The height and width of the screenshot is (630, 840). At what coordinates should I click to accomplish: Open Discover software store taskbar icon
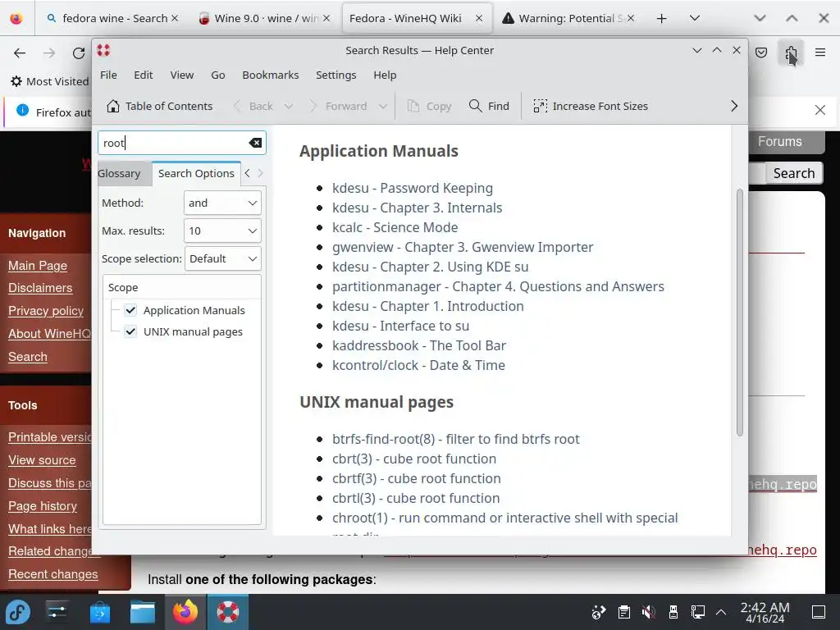click(99, 612)
